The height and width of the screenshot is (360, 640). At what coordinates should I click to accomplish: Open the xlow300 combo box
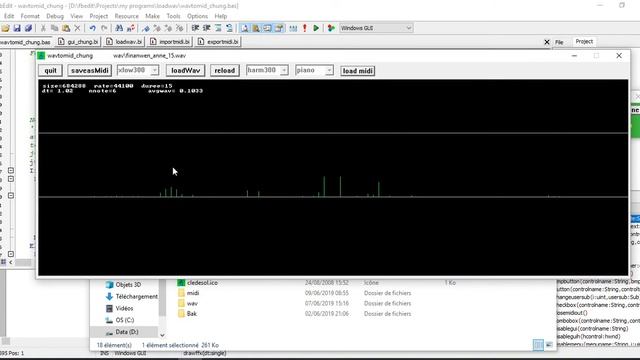pos(138,70)
